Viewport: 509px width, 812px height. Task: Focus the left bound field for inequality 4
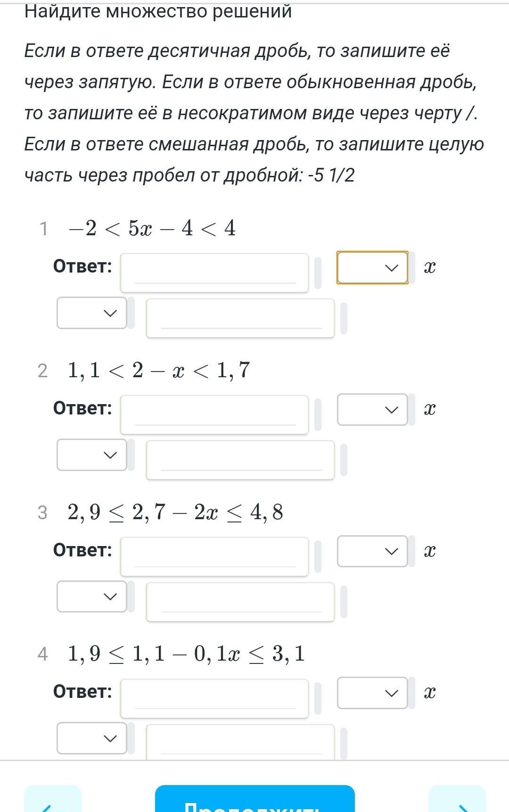tap(214, 698)
